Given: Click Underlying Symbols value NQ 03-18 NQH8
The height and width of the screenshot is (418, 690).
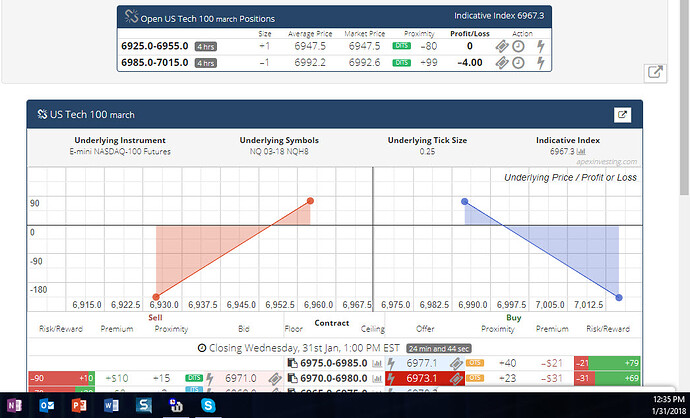Looking at the screenshot, I should tap(279, 152).
